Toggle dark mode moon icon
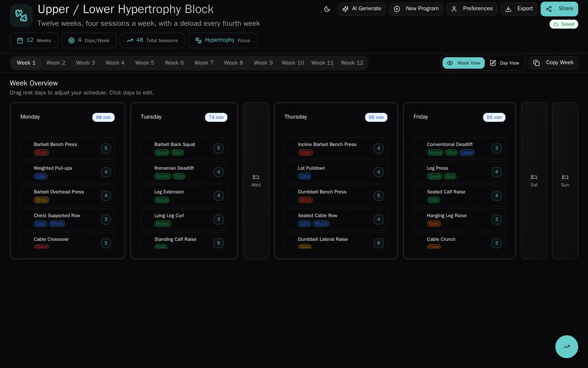Image resolution: width=588 pixels, height=368 pixels. 327,9
